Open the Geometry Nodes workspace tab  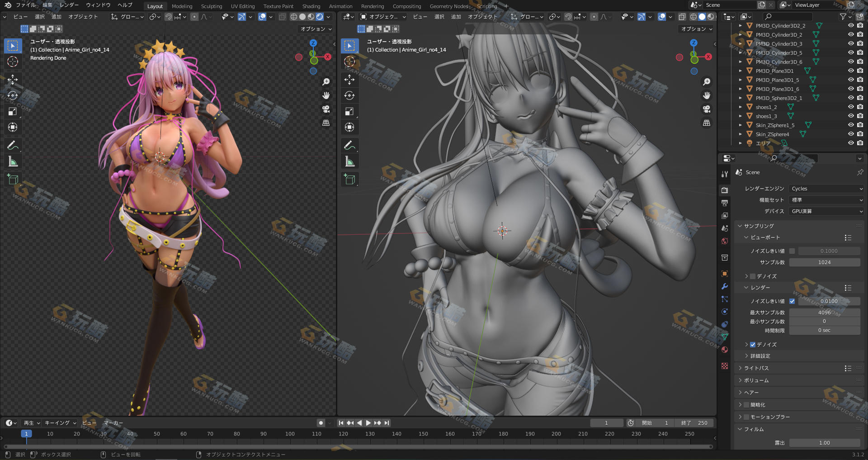(449, 6)
